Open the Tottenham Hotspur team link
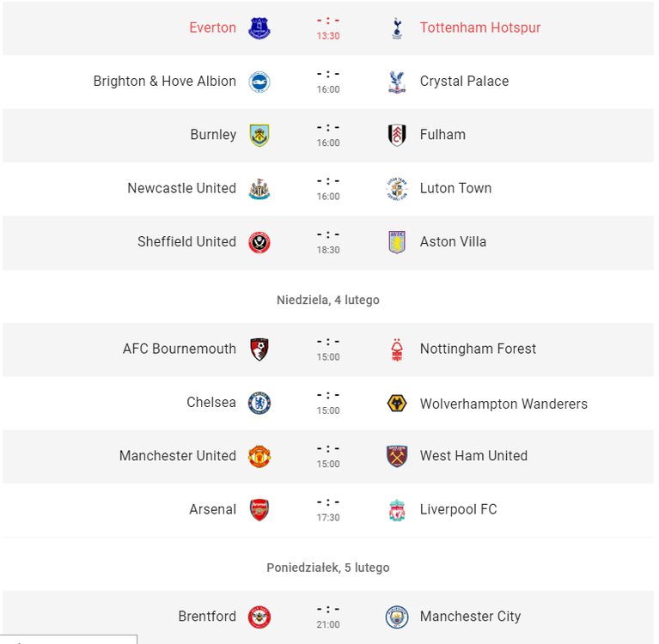This screenshot has width=659, height=644. tap(480, 27)
